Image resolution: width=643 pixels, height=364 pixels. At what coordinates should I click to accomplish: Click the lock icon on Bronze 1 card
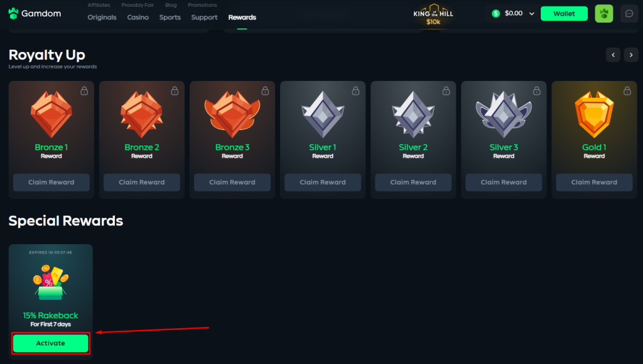(84, 90)
